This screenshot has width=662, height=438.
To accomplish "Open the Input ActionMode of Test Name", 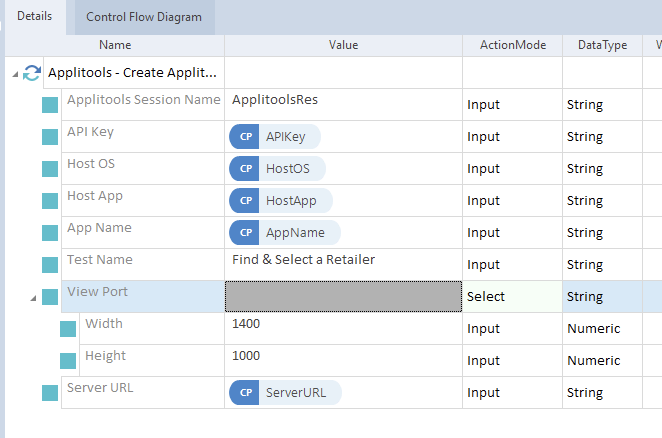I will point(513,264).
